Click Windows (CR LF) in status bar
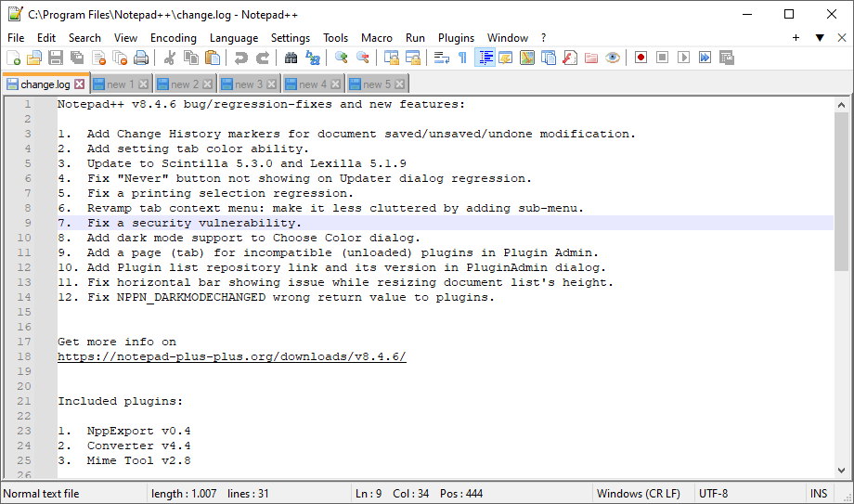Screen dimensions: 854x504 [639, 494]
